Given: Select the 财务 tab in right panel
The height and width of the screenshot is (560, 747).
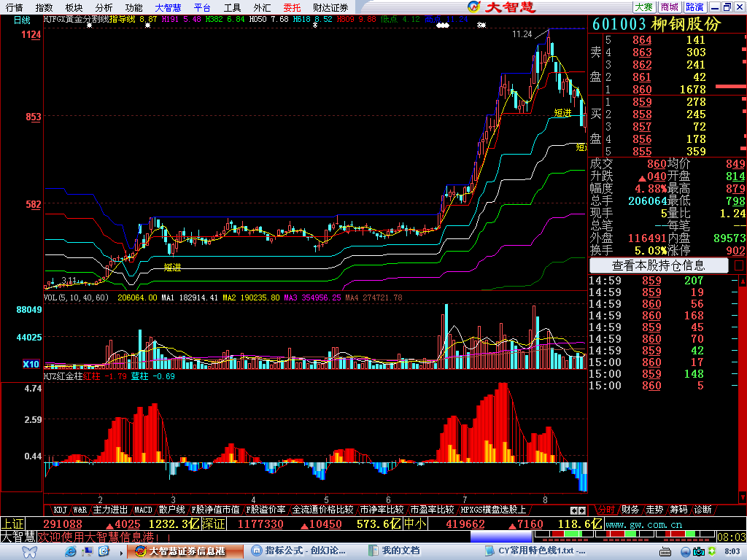Looking at the screenshot, I should 630,510.
